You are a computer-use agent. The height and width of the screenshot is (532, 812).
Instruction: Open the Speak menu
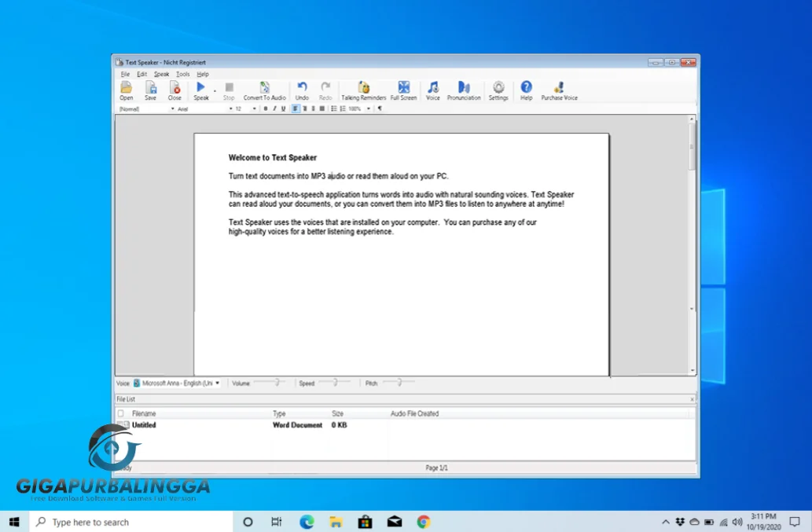[x=161, y=73]
